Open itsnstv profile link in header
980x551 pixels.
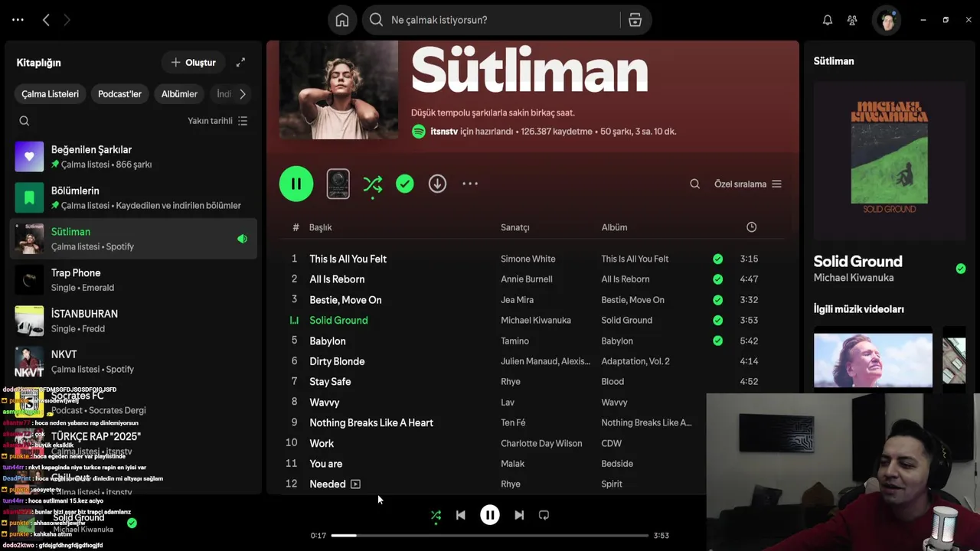point(444,132)
